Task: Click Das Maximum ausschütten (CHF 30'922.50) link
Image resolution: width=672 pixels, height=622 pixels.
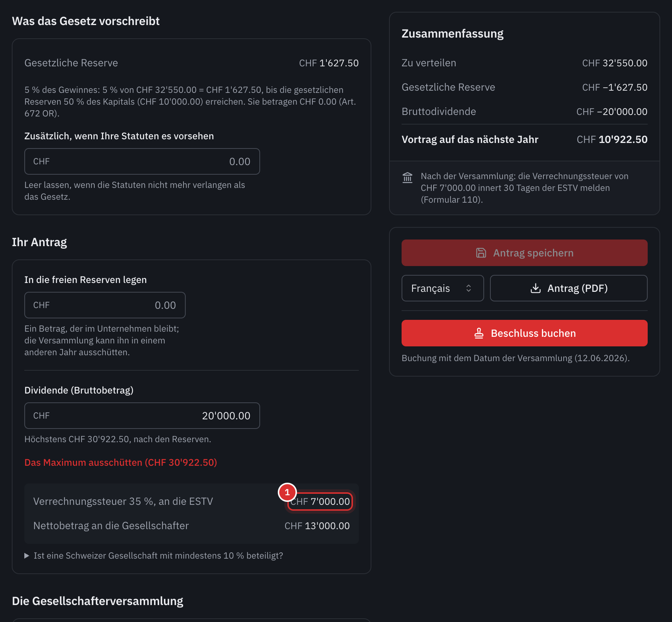Action: click(x=120, y=462)
